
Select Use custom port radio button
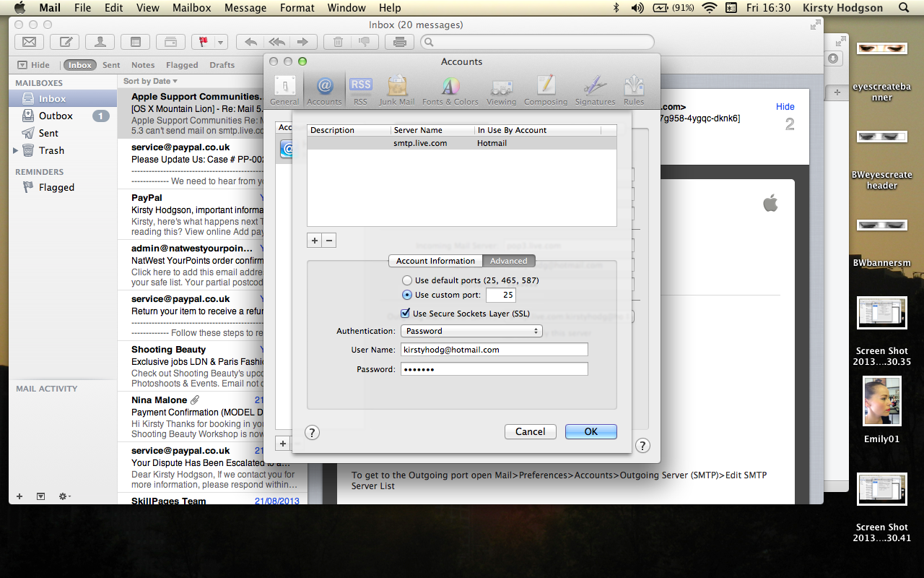coord(408,295)
